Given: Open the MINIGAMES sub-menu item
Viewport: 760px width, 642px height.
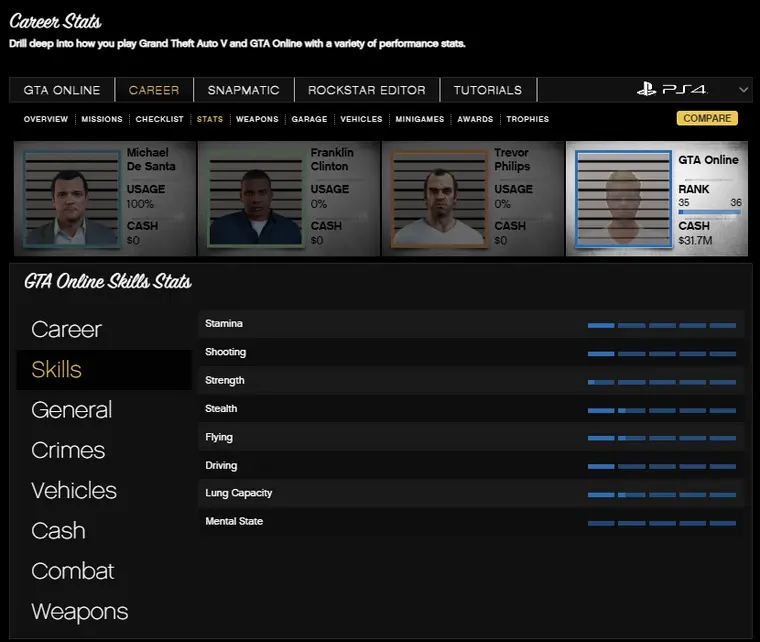Looking at the screenshot, I should click(420, 119).
